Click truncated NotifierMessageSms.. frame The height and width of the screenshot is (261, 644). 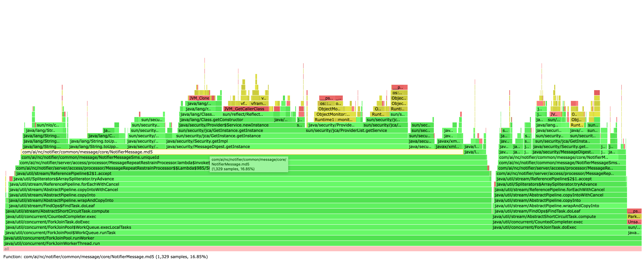[562, 163]
